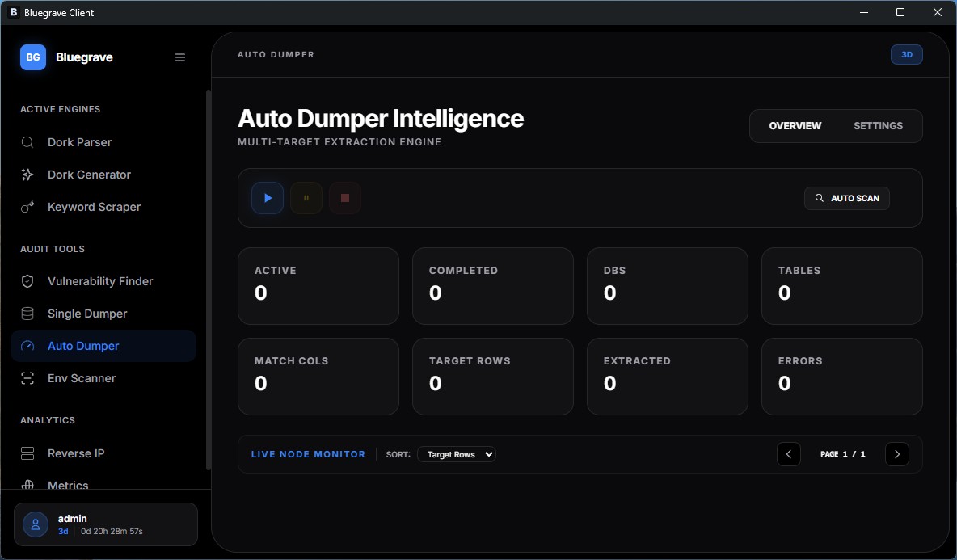Expand the Sort dropdown showing Target Rows
The image size is (957, 560).
click(456, 454)
